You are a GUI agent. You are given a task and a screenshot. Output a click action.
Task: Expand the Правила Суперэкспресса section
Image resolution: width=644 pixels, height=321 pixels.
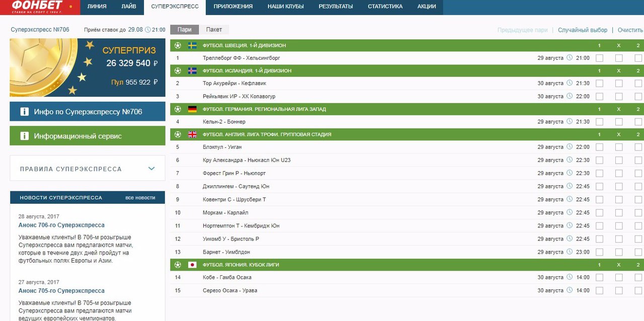[x=88, y=169]
